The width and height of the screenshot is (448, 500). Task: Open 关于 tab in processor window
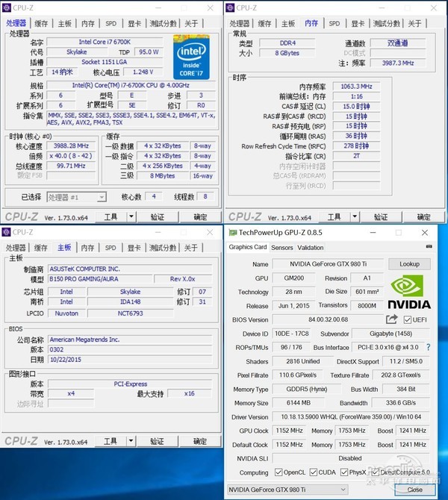tap(191, 23)
